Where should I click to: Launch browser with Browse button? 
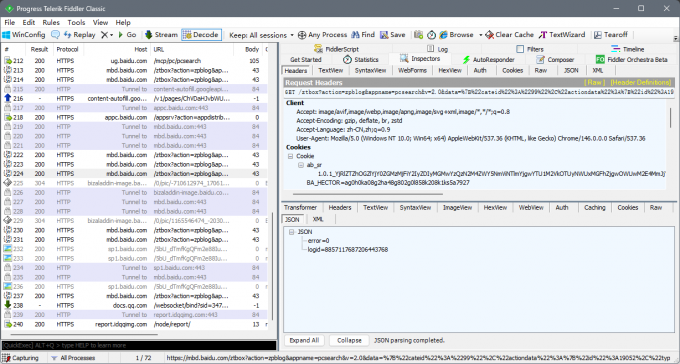(456, 35)
